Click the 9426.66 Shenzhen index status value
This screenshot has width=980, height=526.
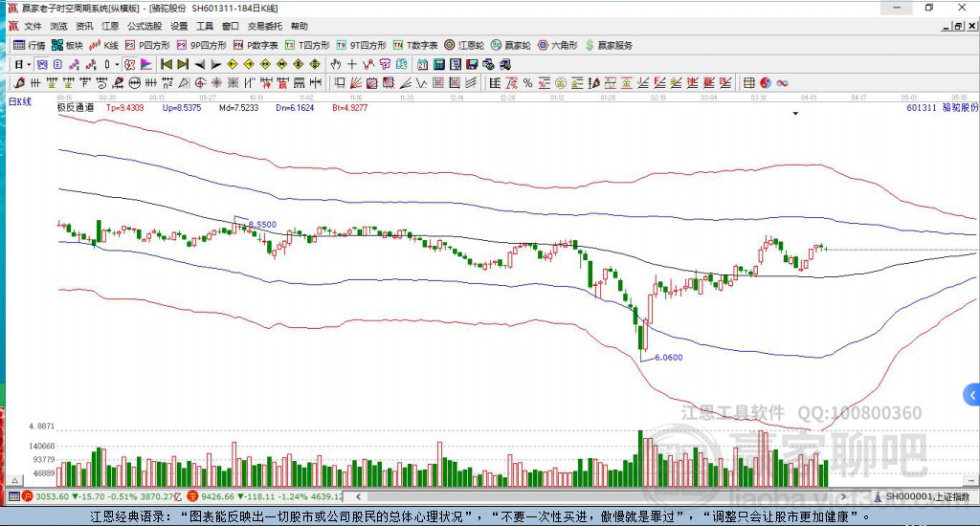coord(217,496)
